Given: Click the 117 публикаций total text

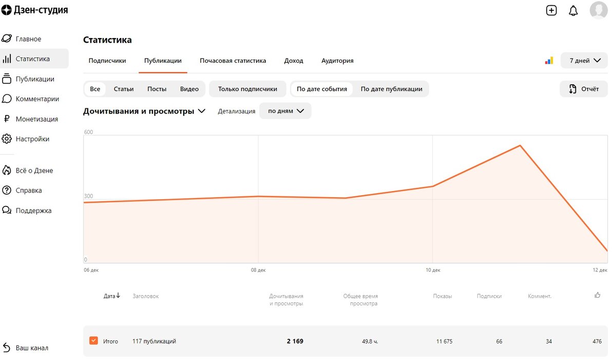Looking at the screenshot, I should tap(154, 341).
